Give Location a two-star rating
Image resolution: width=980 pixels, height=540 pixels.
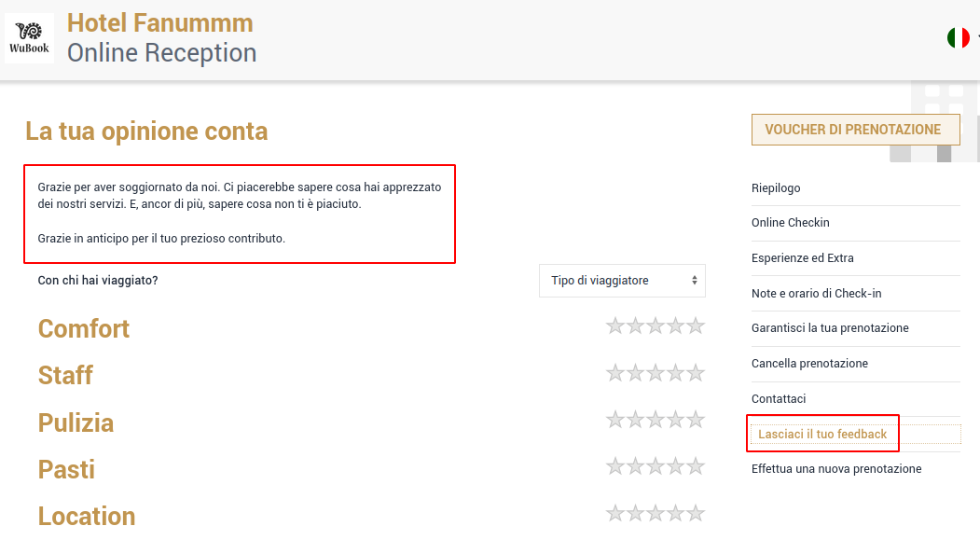[636, 513]
